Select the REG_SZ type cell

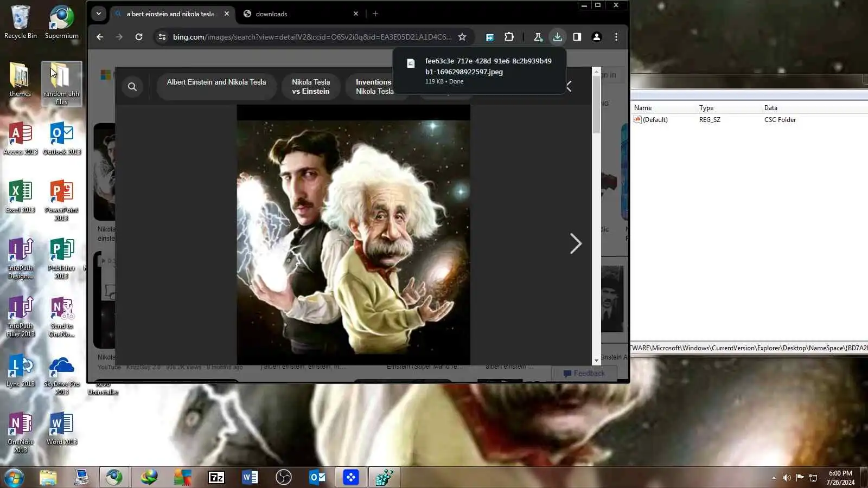tap(710, 120)
